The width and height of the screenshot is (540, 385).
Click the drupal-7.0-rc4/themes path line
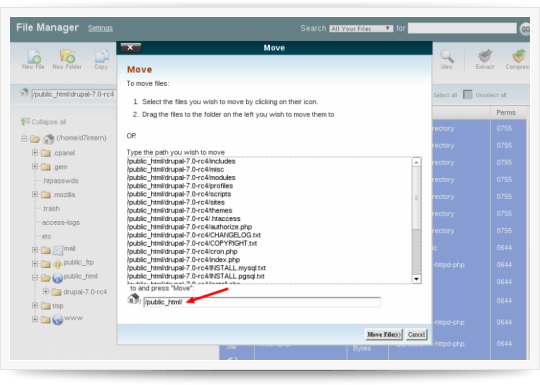[x=180, y=210]
